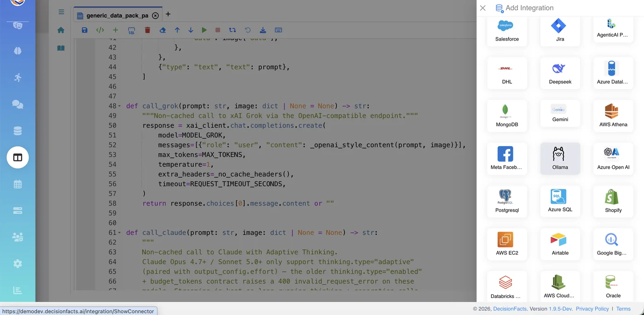Image resolution: width=644 pixels, height=315 pixels.
Task: Select the Azure Open AI integration
Action: (613, 159)
